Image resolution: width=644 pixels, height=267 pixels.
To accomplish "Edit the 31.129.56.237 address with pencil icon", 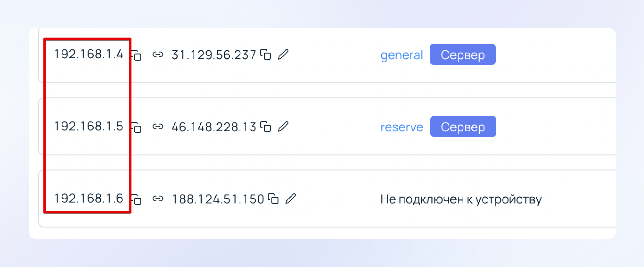I will [283, 55].
